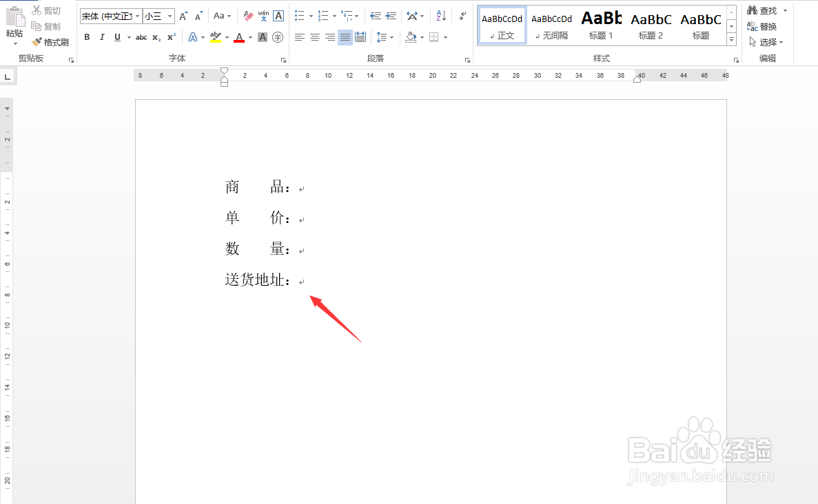The image size is (818, 504).
Task: Open Select (选择) menu
Action: 766,42
